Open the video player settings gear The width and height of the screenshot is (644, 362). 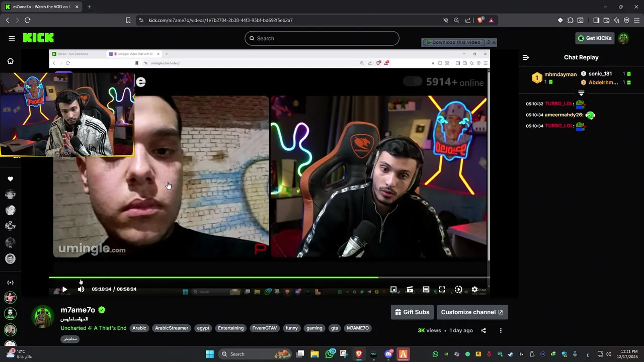(x=474, y=289)
